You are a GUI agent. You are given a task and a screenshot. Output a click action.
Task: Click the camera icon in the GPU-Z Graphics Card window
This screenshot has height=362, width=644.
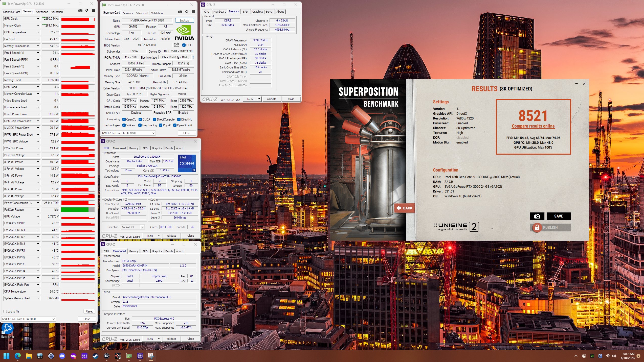point(180,12)
